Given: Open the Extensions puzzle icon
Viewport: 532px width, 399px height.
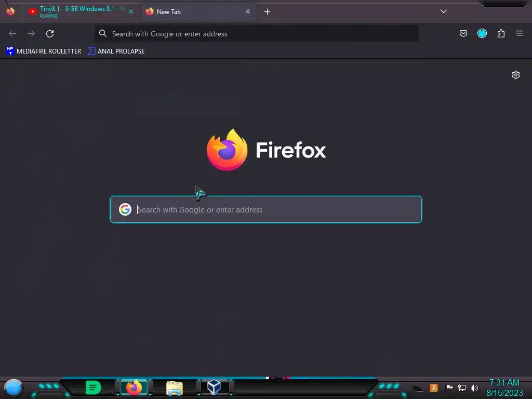Looking at the screenshot, I should (x=501, y=33).
